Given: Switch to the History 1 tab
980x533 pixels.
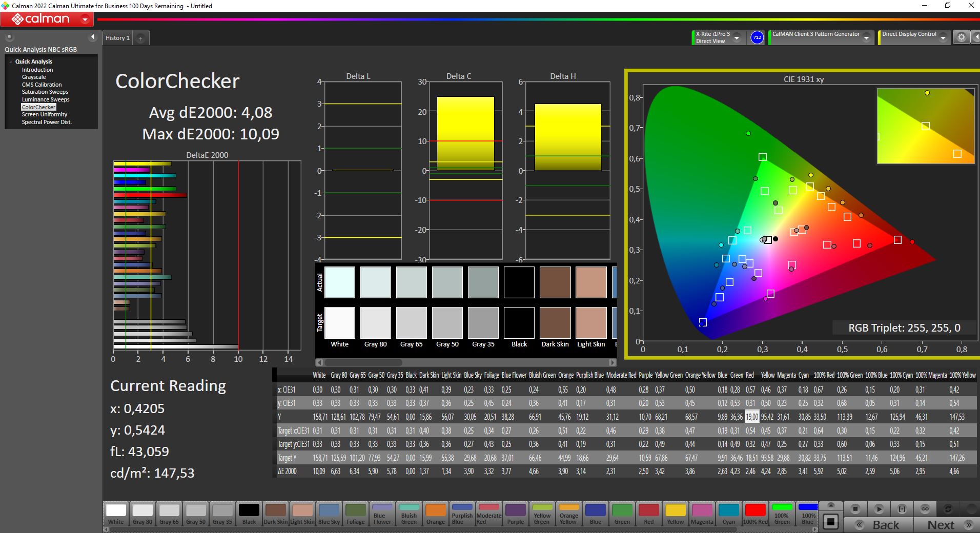Looking at the screenshot, I should pyautogui.click(x=117, y=38).
